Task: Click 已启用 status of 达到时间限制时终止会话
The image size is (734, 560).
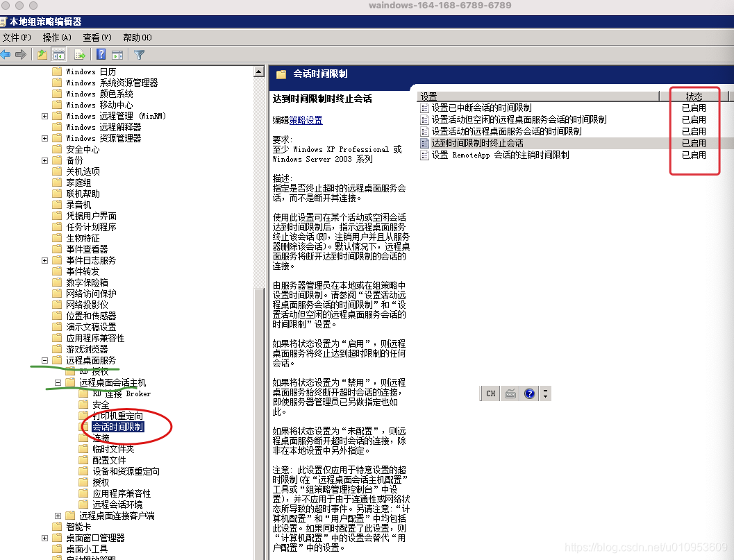Action: 694,143
